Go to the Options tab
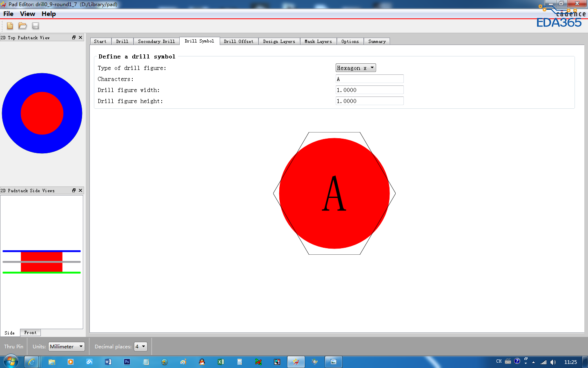 (x=350, y=41)
